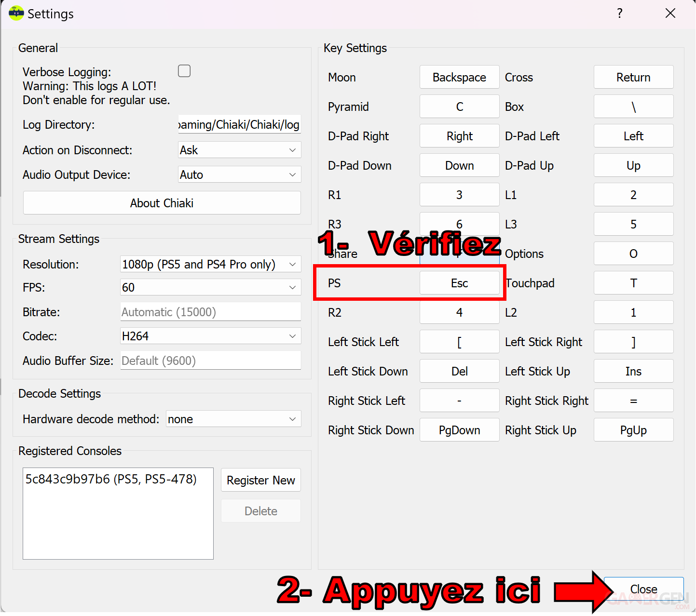Click the Moon binding Backspace button
The image size is (696, 616).
tap(460, 77)
